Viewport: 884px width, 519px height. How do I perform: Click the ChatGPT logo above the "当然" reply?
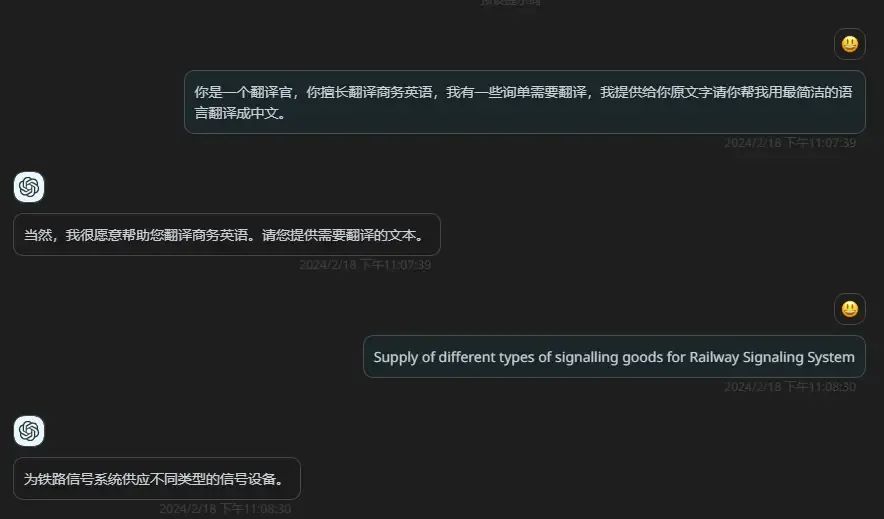coord(29,187)
